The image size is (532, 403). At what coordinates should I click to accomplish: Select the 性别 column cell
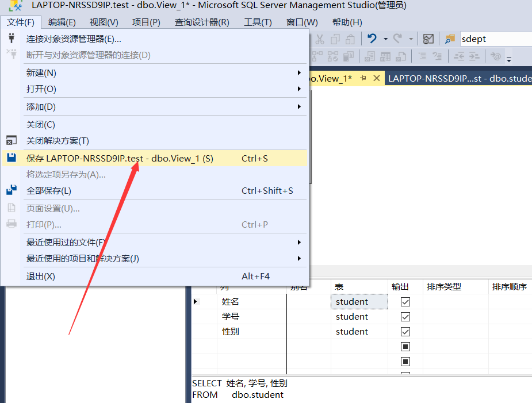252,331
